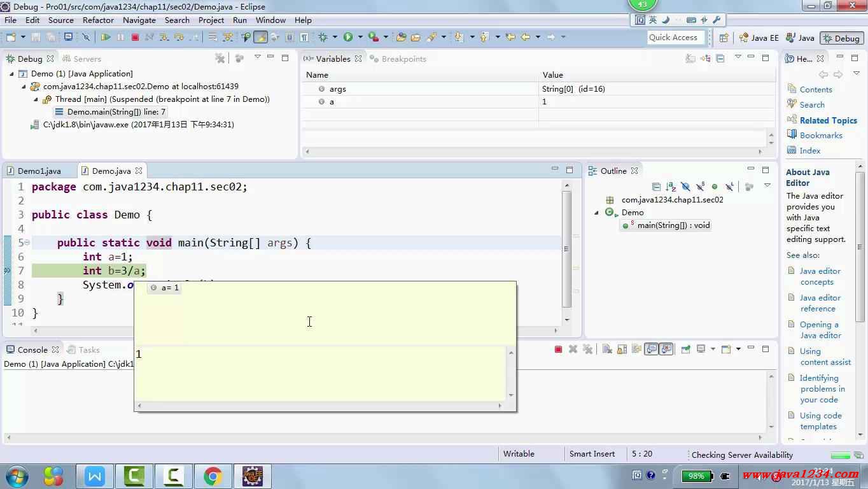Click the Show Logical Structure icon in Variables
This screenshot has height=489, width=868.
pos(706,59)
